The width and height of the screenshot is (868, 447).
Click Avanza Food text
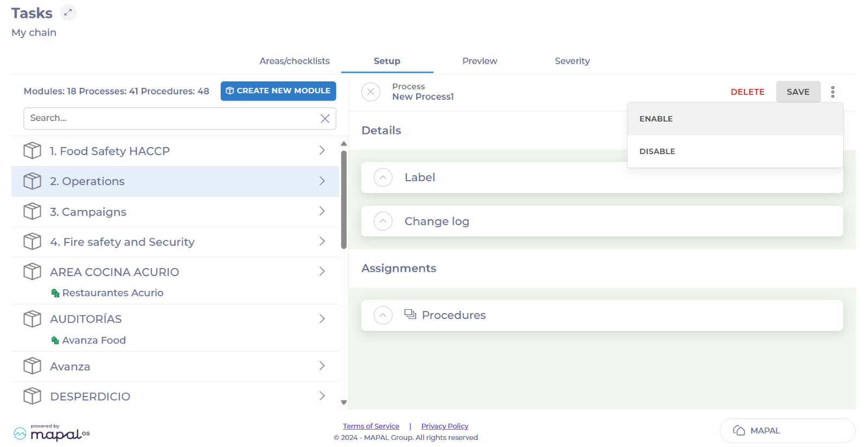click(94, 340)
